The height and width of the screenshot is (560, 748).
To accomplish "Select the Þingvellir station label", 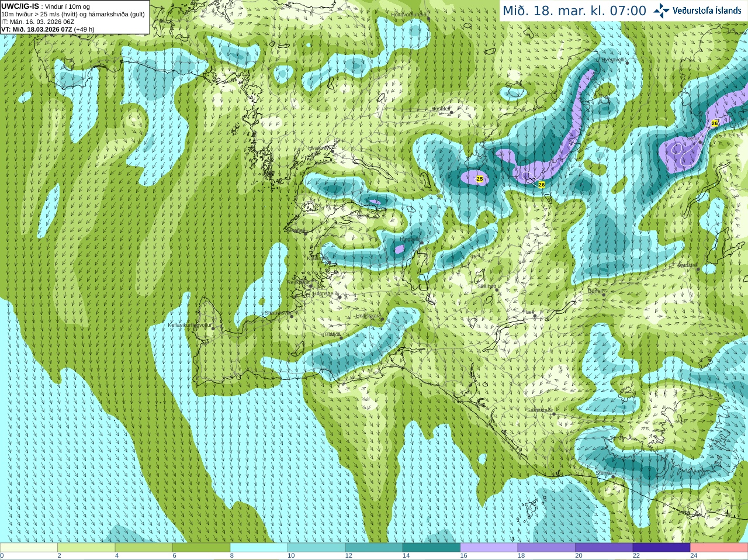I will [410, 238].
